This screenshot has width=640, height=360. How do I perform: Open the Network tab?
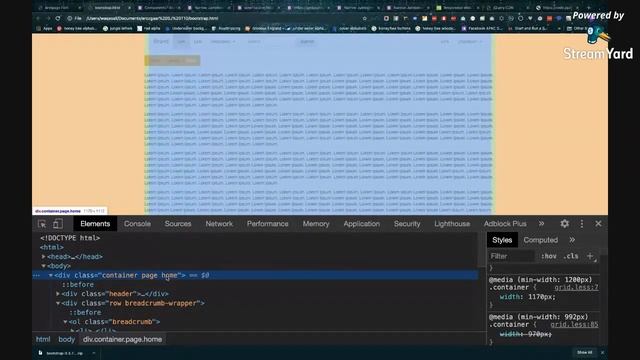tap(219, 224)
